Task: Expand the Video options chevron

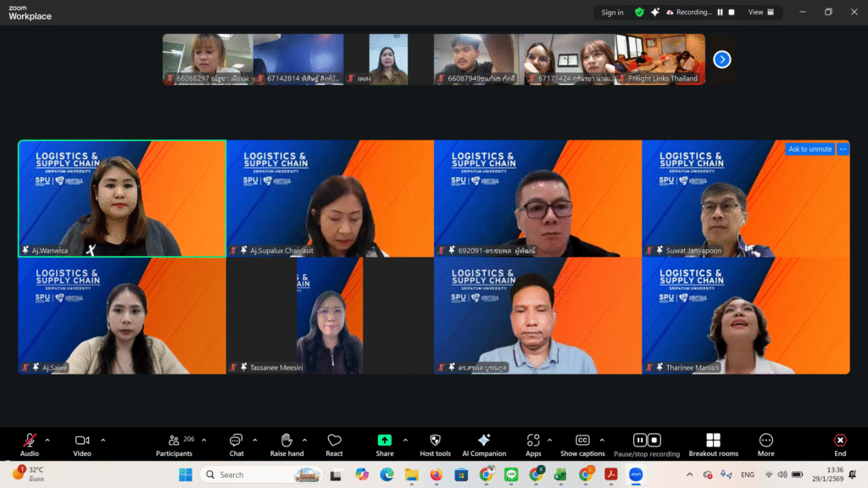Action: coord(103,440)
